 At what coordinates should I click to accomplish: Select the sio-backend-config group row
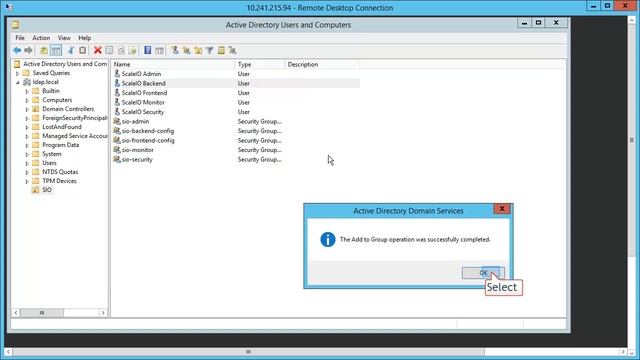pos(236,131)
